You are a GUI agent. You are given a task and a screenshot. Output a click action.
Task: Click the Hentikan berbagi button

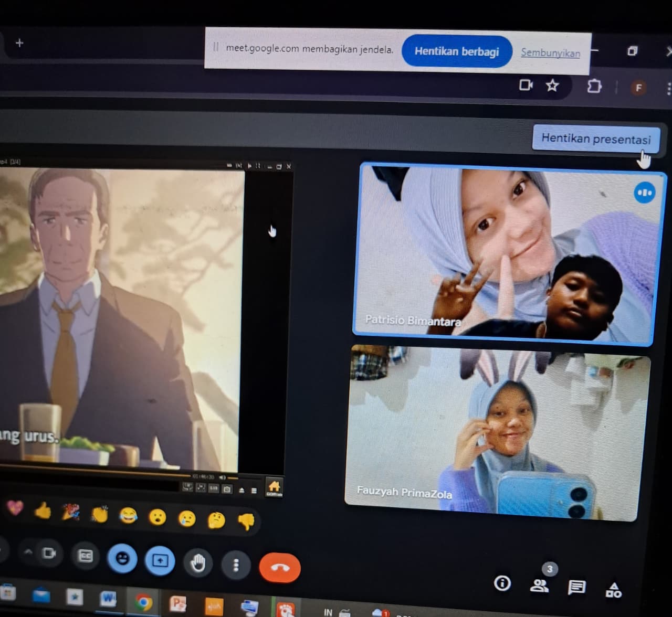pos(457,51)
